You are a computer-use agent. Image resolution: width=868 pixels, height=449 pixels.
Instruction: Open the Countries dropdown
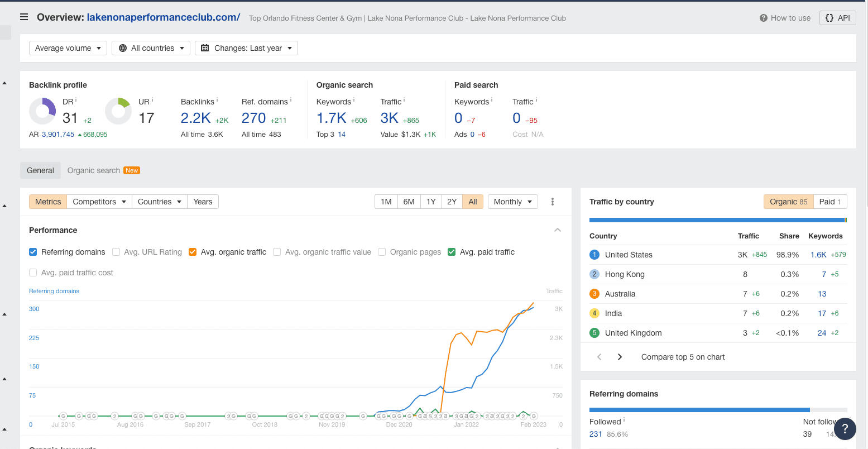pyautogui.click(x=159, y=202)
